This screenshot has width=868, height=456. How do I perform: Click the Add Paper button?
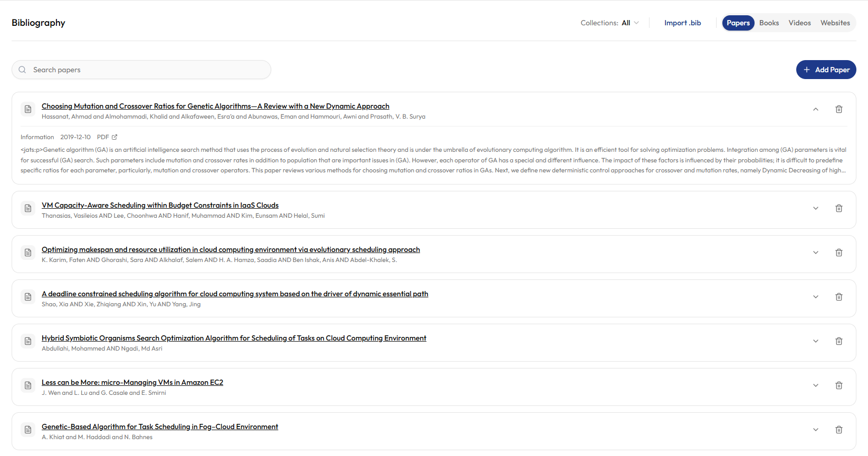[x=826, y=70]
